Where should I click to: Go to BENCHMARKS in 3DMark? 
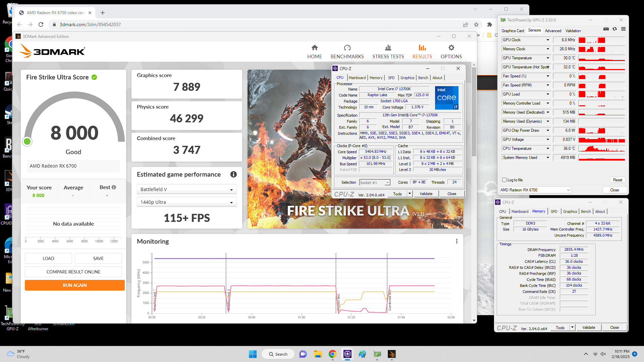[x=347, y=52]
